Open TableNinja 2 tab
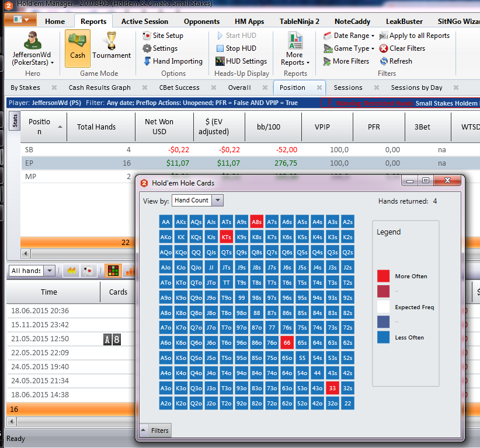Screen dimensions: 480x448 [x=300, y=22]
